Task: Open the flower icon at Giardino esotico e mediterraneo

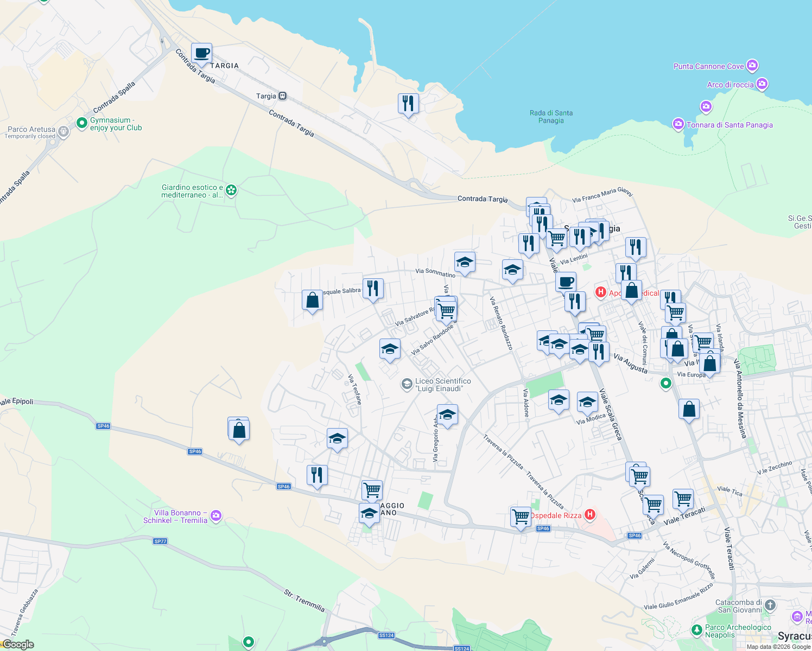Action: click(231, 191)
